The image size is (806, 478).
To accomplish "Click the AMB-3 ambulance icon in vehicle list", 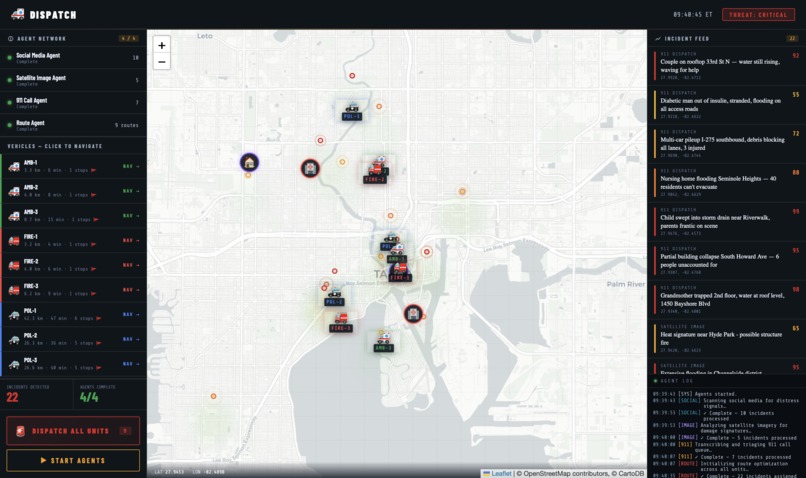I will (x=14, y=215).
